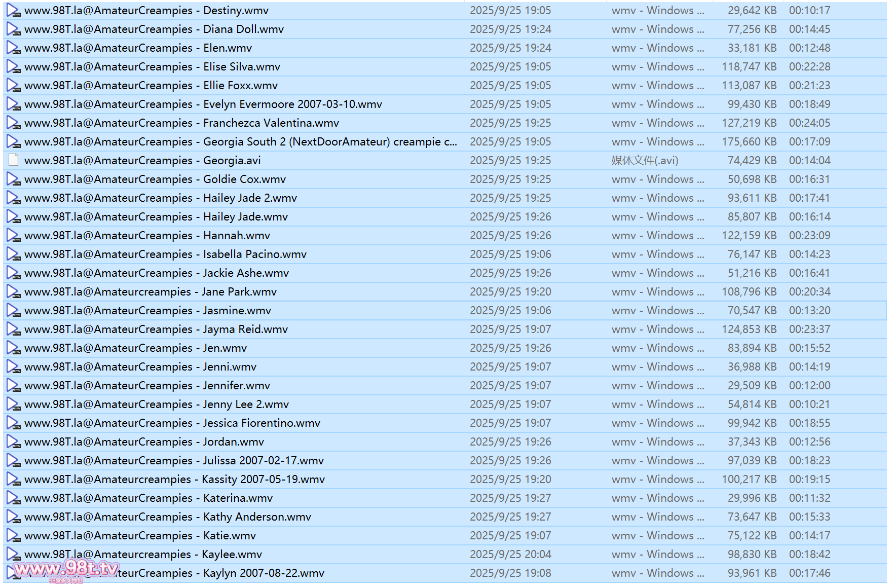Select the video icon for Katerina.wmv

(x=13, y=498)
